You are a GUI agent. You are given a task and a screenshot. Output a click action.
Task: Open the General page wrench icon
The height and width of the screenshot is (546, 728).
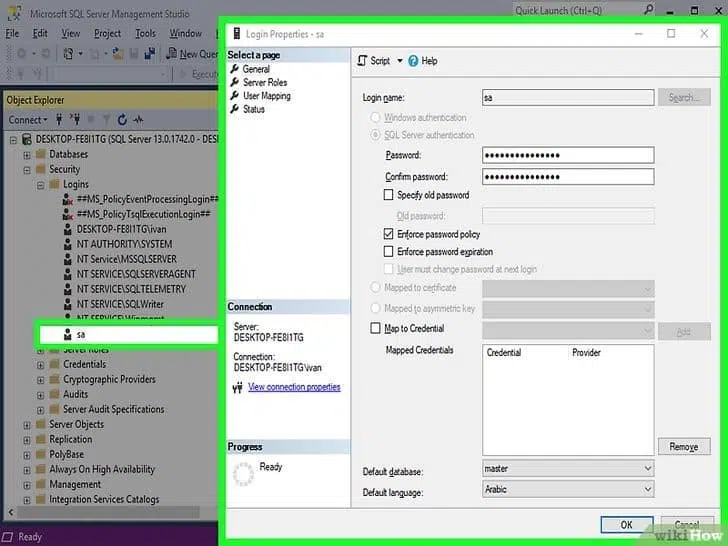(x=235, y=69)
